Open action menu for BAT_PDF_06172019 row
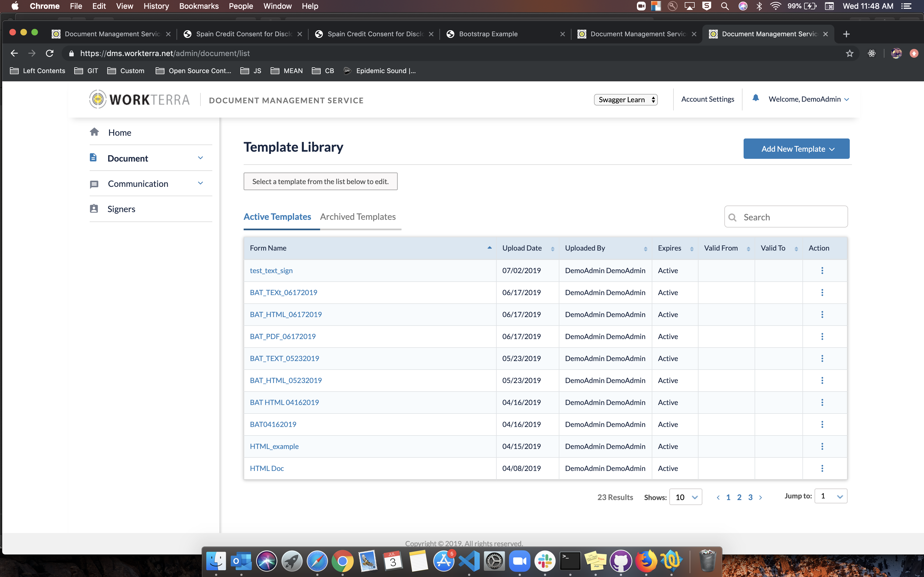The height and width of the screenshot is (577, 924). 822,337
